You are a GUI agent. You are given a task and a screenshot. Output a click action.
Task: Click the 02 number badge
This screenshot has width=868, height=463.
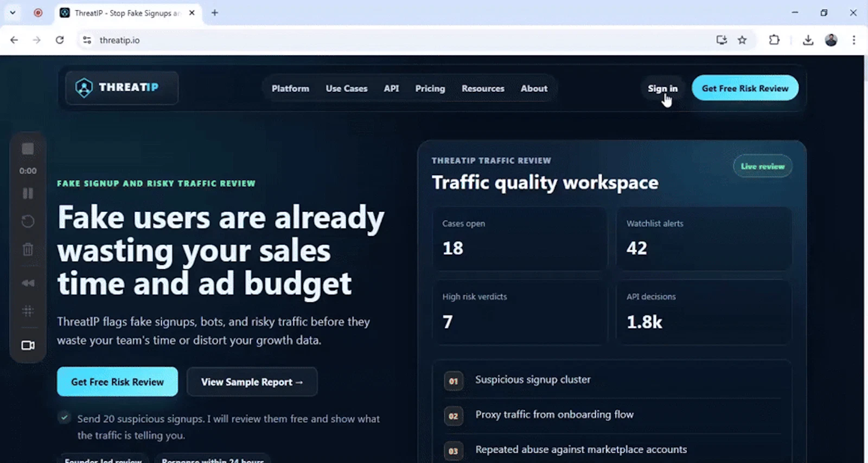[454, 416]
